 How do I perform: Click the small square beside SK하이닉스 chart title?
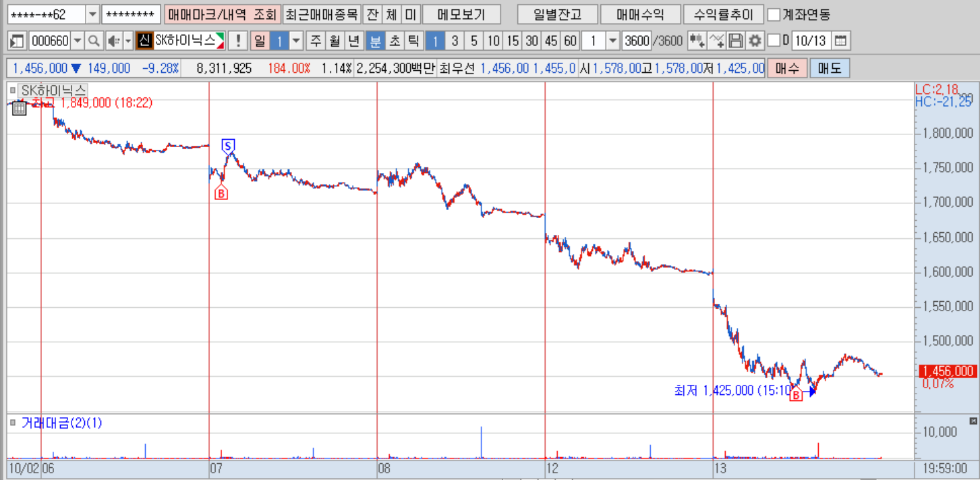coord(13,90)
